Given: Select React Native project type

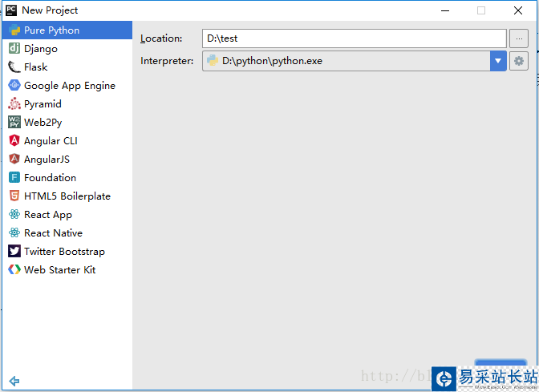Looking at the screenshot, I should coord(53,233).
